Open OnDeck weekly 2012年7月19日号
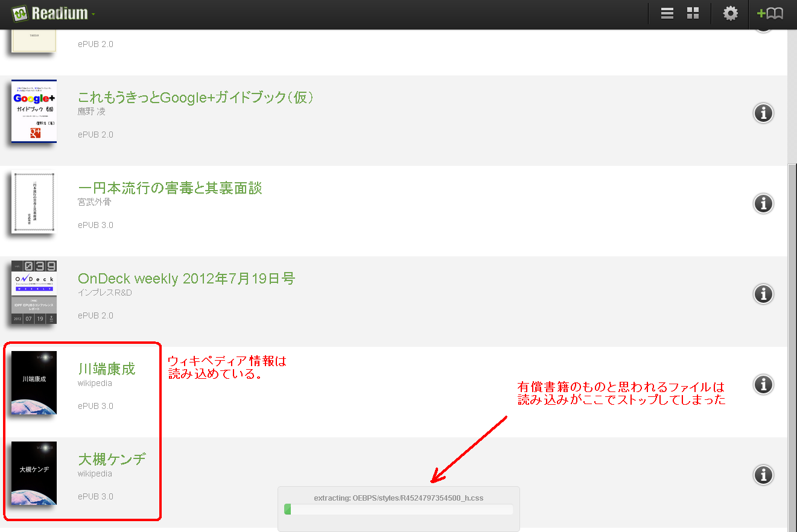This screenshot has height=532, width=797. [186, 278]
